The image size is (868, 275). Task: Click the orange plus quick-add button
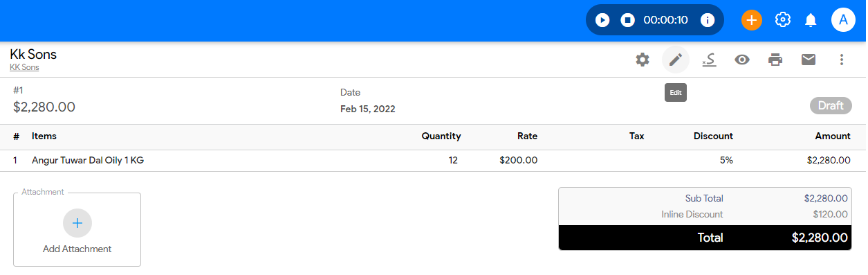pos(752,20)
